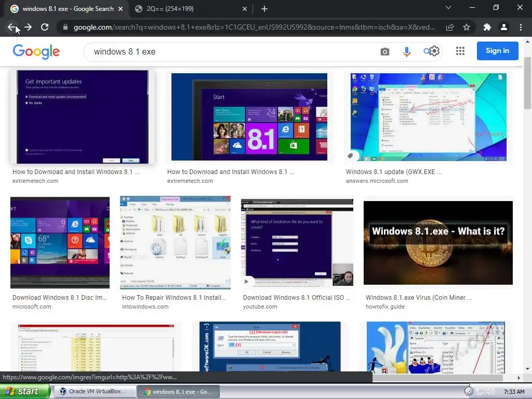Go back to the previous page
The height and width of the screenshot is (399, 532).
point(11,27)
